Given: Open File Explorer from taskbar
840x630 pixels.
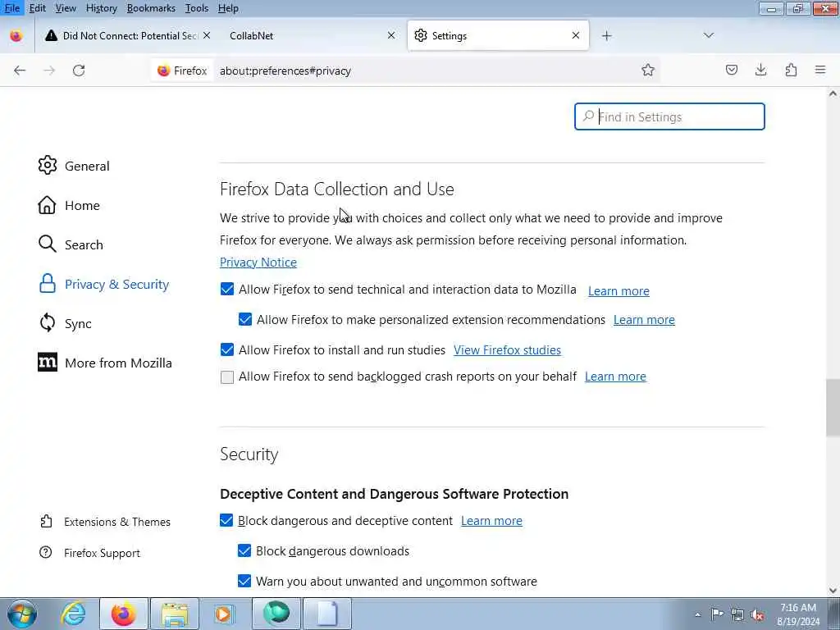Looking at the screenshot, I should point(175,614).
